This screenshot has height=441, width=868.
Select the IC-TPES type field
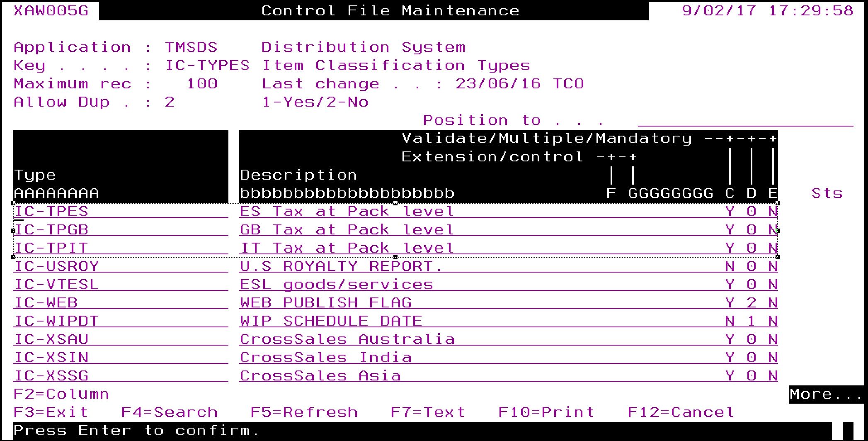[x=121, y=211]
